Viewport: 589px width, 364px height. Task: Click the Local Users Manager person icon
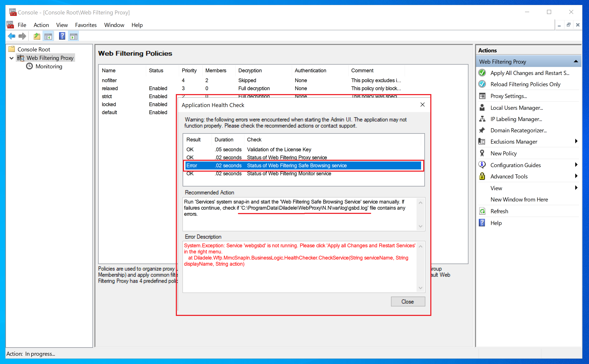482,108
